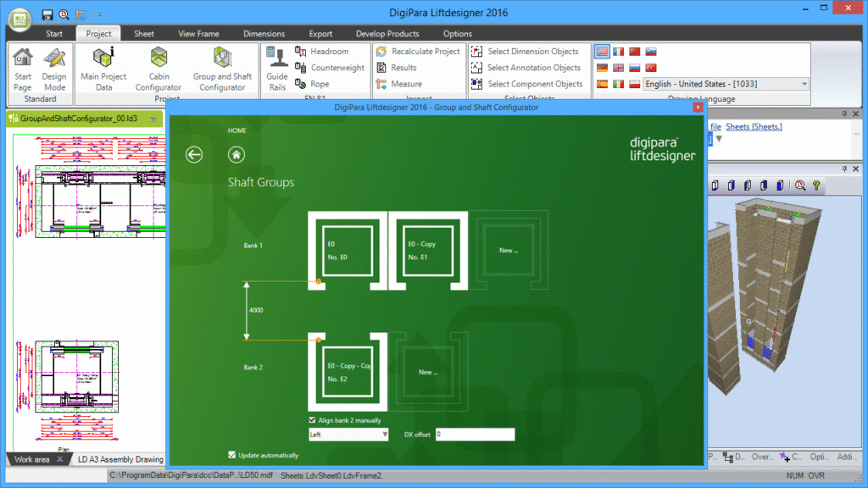This screenshot has height=488, width=868.
Task: Select the LD A3 Assembly Drawing tab
Action: 120,459
